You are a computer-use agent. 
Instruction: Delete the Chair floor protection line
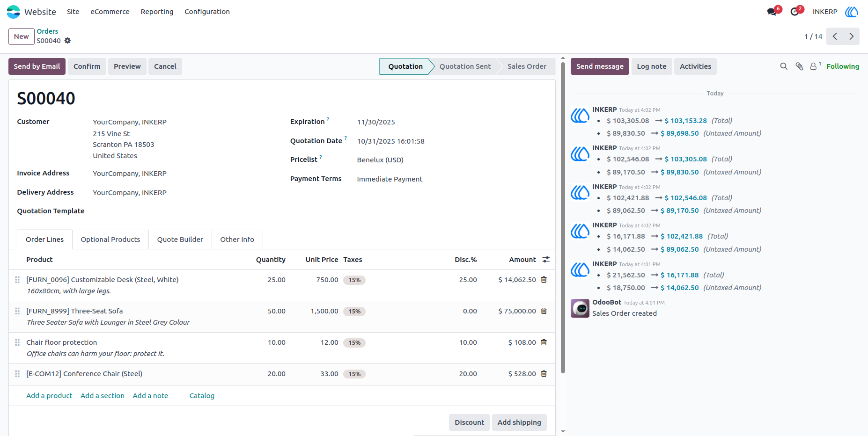(x=544, y=342)
